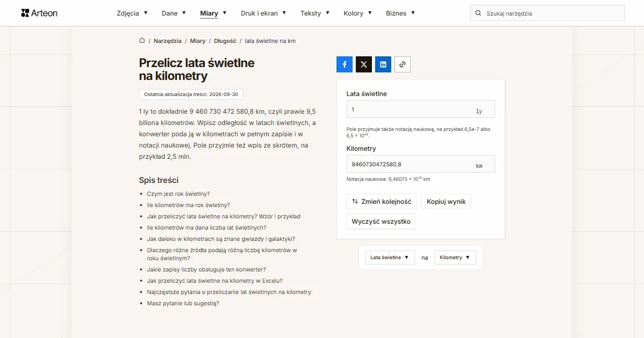644x338 pixels.
Task: Jump to Ile kilometrów ma dana liczba
Action: [207, 227]
